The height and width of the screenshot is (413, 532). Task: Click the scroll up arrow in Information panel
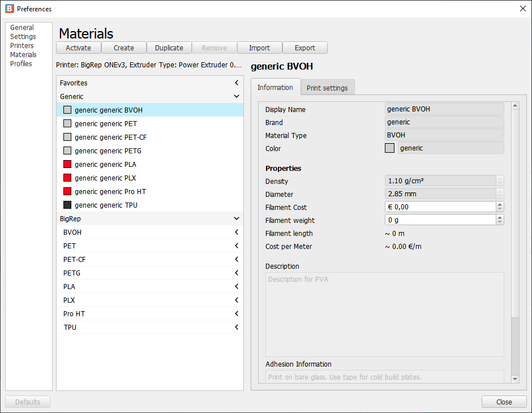(x=515, y=106)
